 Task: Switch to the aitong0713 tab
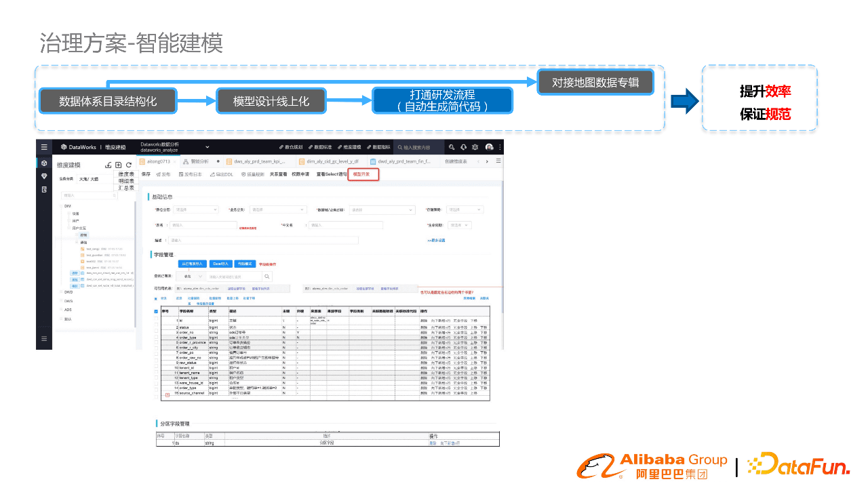(x=157, y=162)
